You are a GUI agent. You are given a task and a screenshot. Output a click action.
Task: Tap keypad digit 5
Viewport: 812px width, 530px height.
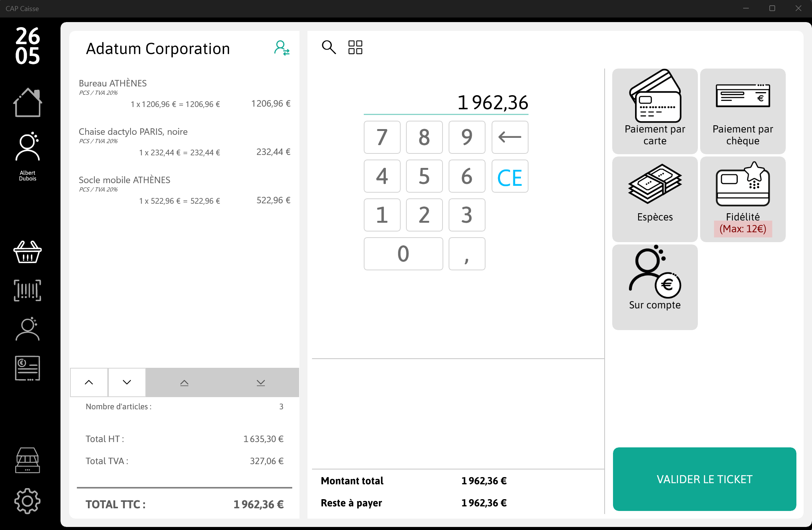coord(424,176)
